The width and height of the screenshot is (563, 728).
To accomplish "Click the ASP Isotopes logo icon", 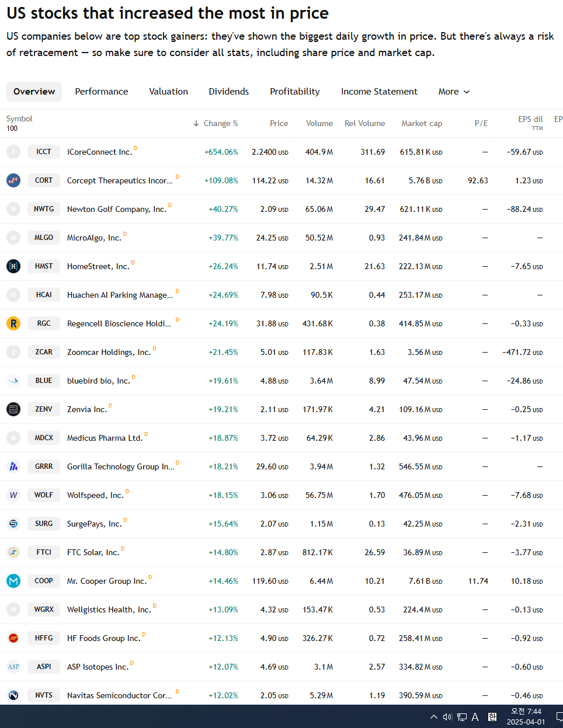I will 13,667.
